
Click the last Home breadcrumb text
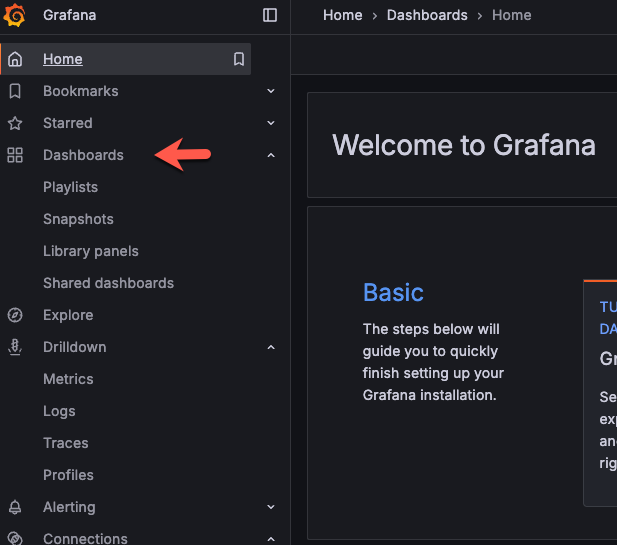tap(511, 15)
